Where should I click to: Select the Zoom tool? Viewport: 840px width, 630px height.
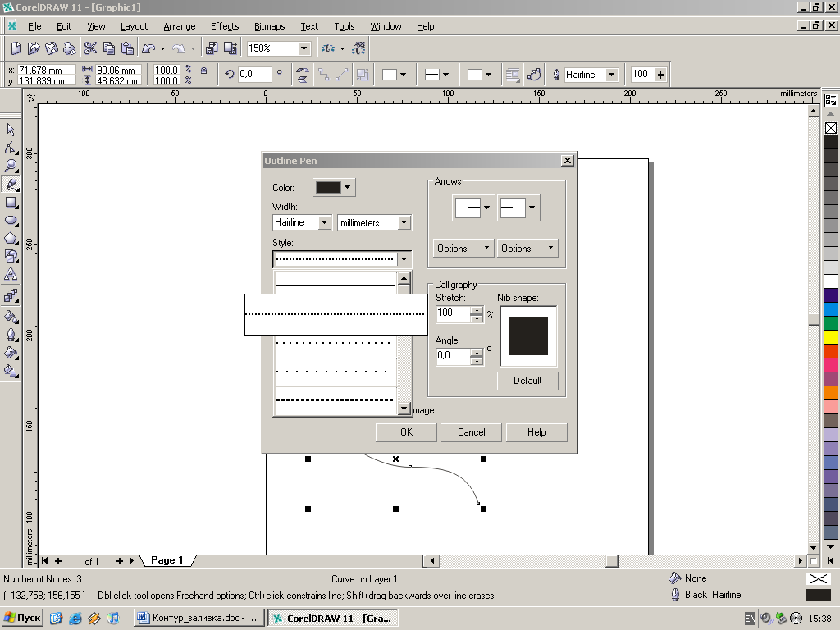pyautogui.click(x=11, y=166)
